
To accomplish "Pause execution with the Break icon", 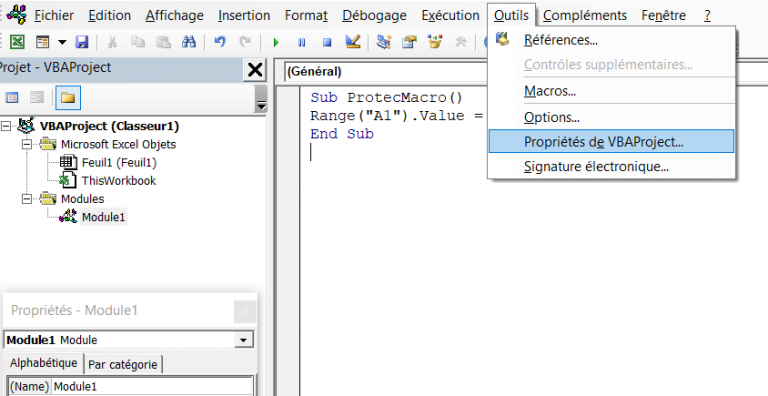I will (x=302, y=43).
